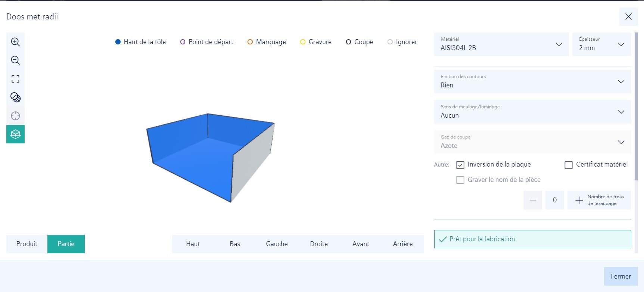Show the Haut view of the part

(x=193, y=244)
